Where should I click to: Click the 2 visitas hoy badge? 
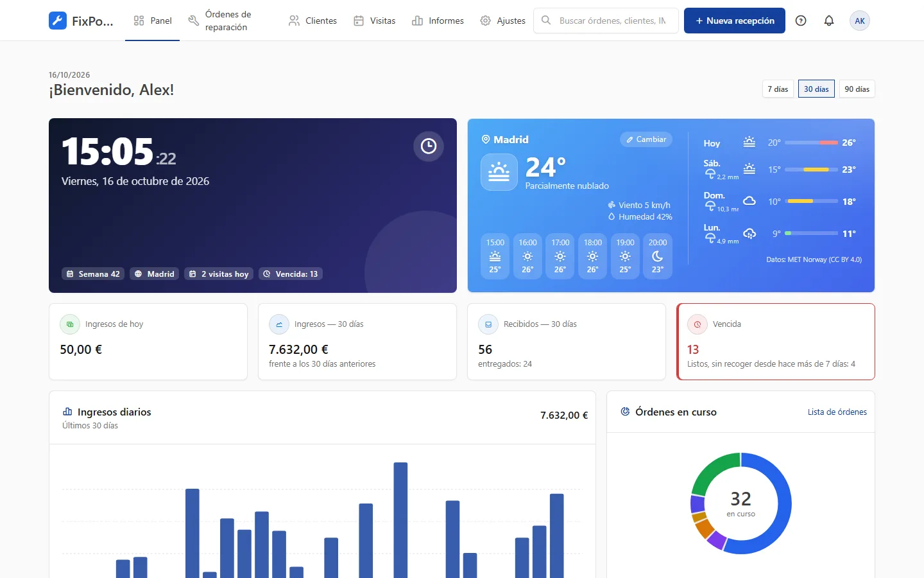tap(219, 274)
